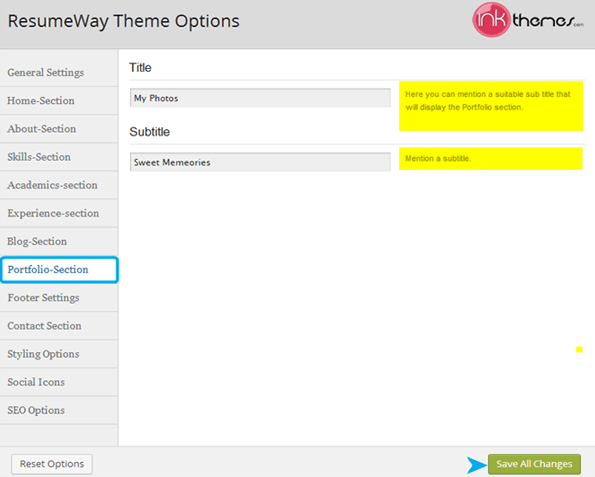Image resolution: width=595 pixels, height=477 pixels.
Task: Select Skills-Section in sidebar
Action: (x=59, y=157)
